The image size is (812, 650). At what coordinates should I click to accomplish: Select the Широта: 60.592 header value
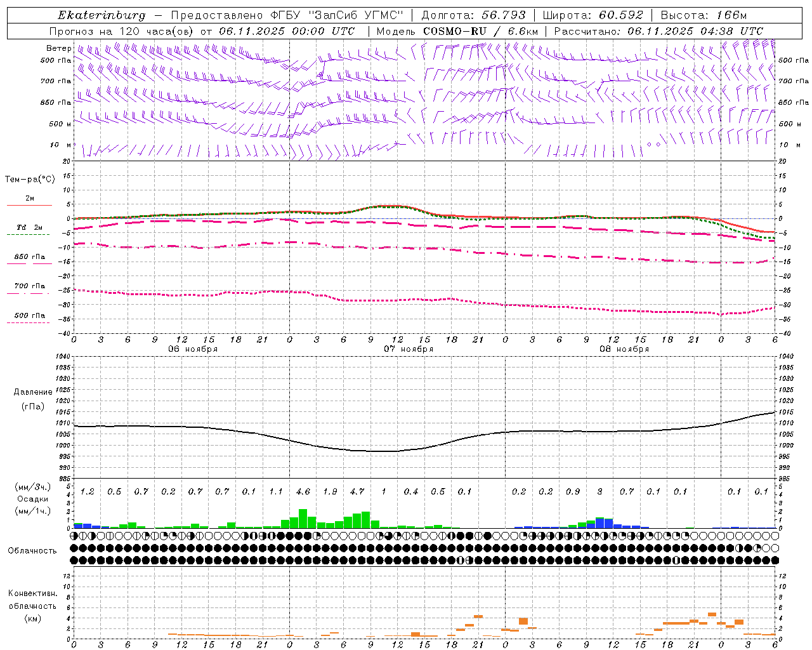click(x=593, y=15)
